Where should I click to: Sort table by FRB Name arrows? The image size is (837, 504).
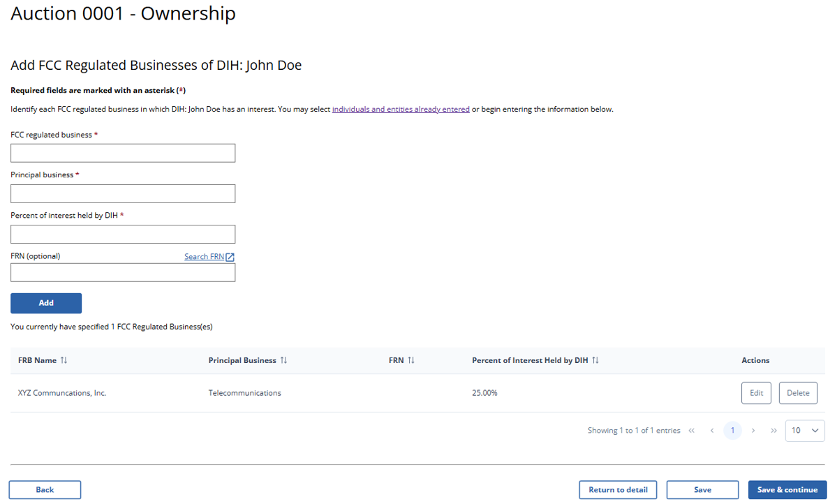pyautogui.click(x=64, y=360)
